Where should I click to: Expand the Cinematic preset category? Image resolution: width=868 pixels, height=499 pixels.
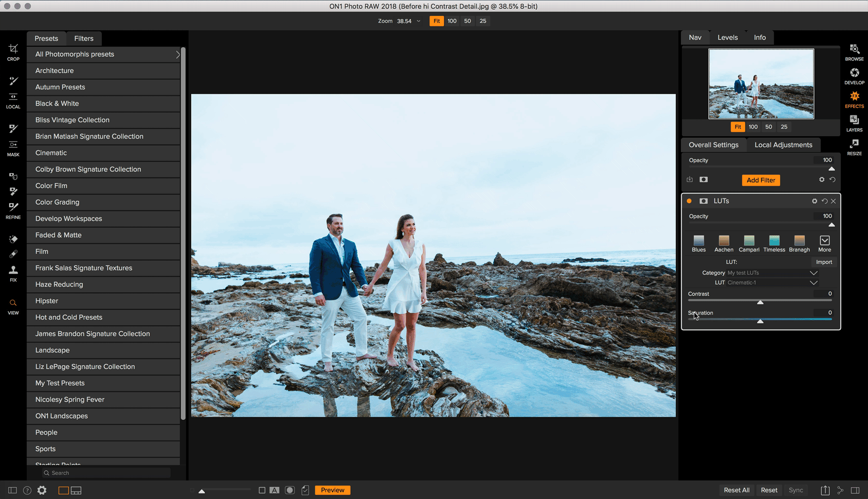click(103, 153)
